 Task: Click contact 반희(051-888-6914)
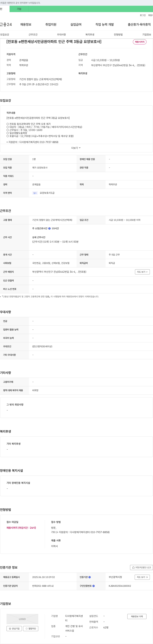[x=43, y=586]
